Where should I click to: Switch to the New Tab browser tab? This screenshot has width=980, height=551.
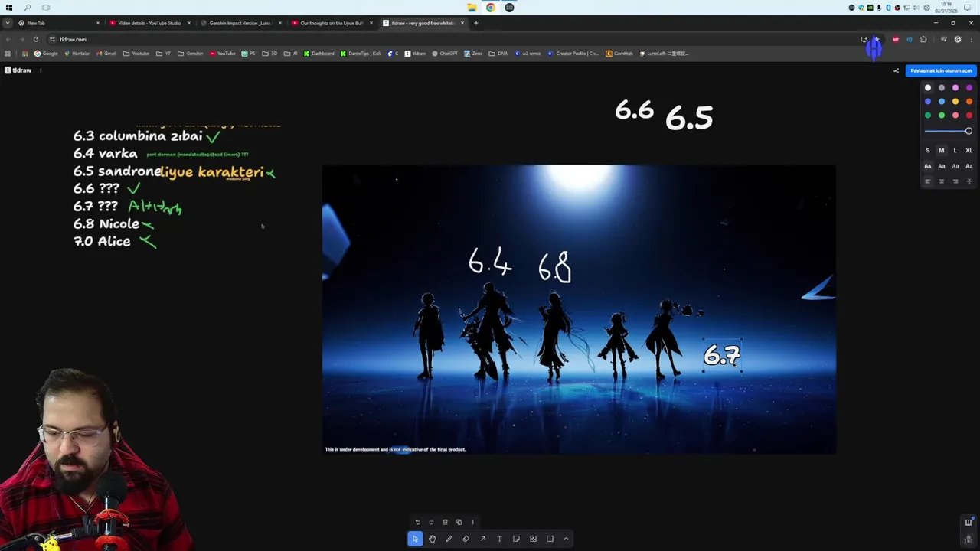(57, 23)
